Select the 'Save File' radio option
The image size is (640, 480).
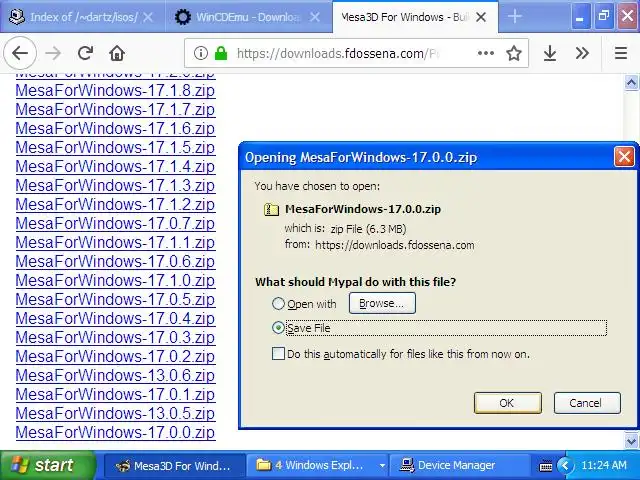(278, 328)
